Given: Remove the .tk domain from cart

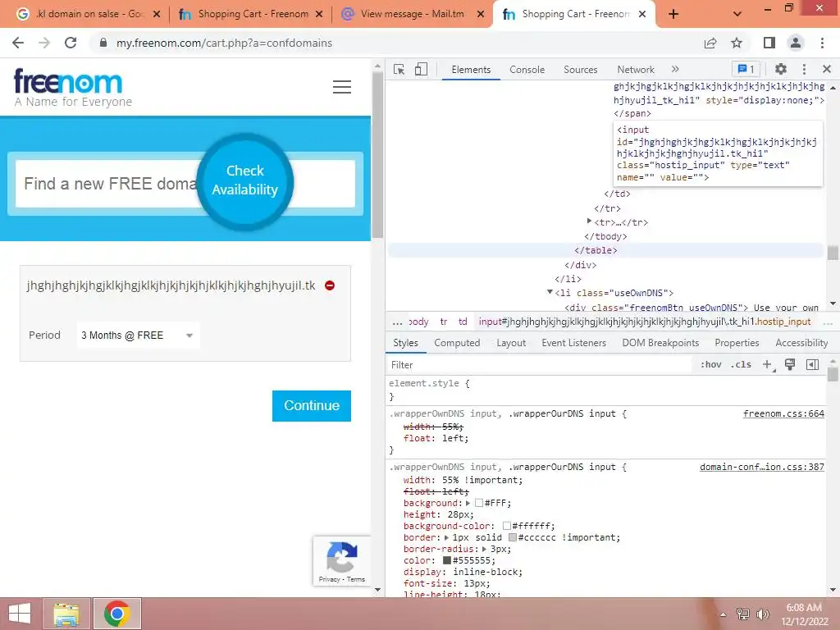Looking at the screenshot, I should (x=330, y=285).
